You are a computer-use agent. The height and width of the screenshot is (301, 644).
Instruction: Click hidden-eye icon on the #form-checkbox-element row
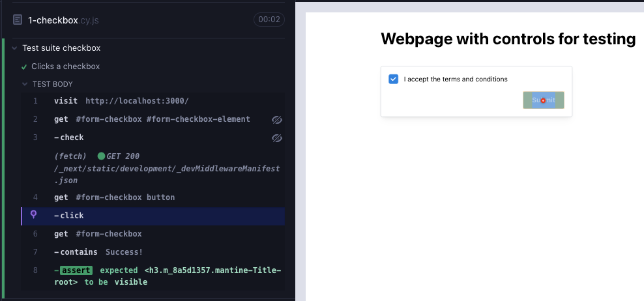coord(276,119)
